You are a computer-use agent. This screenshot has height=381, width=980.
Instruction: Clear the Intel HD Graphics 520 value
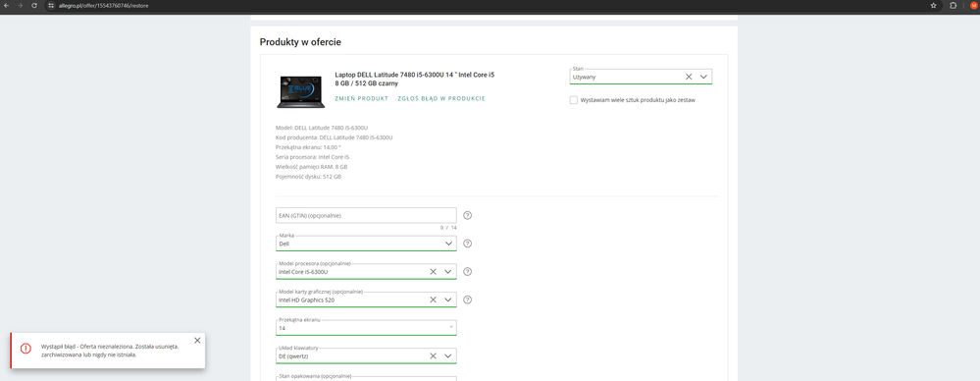pyautogui.click(x=434, y=299)
